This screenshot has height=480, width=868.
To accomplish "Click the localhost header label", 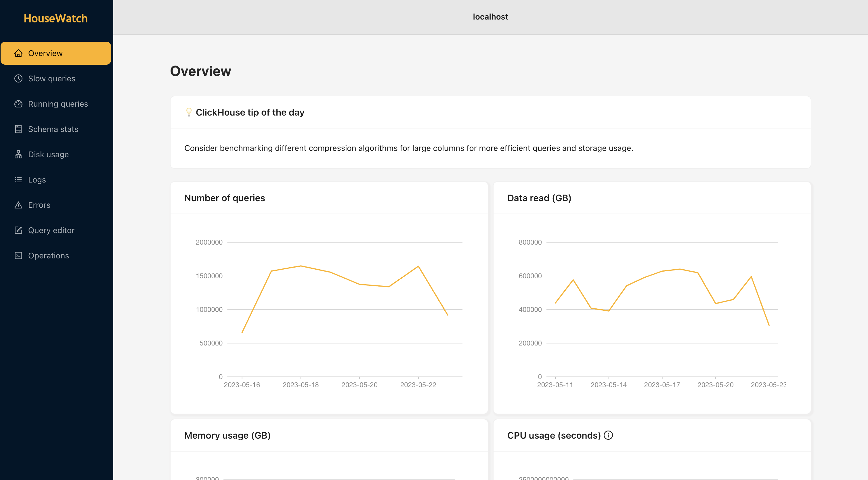I will pyautogui.click(x=490, y=17).
